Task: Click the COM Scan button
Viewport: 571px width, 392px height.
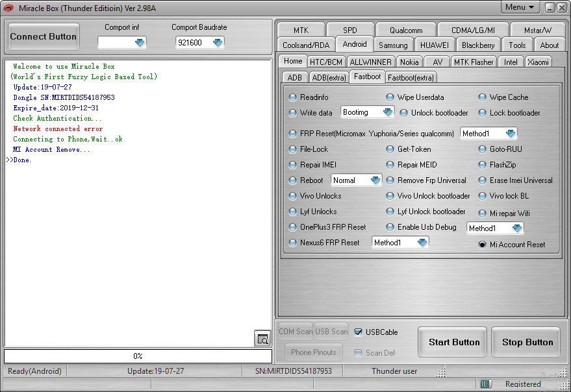Action: click(296, 331)
